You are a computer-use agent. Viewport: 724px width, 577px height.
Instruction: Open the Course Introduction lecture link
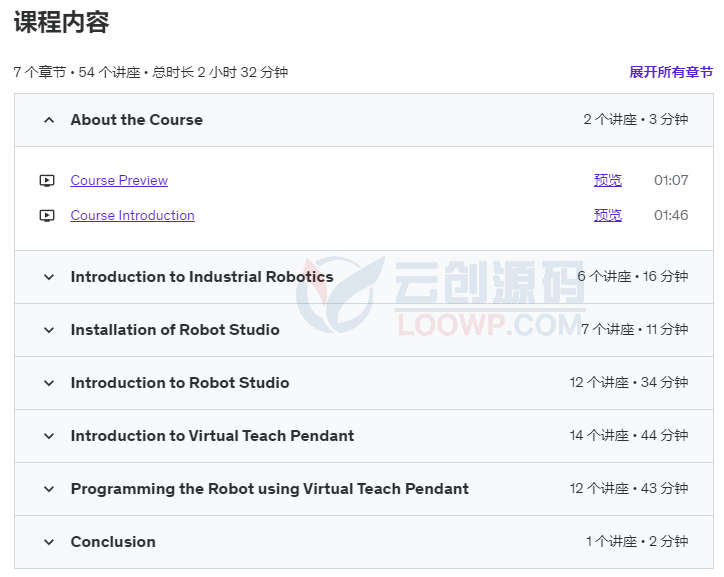tap(133, 216)
